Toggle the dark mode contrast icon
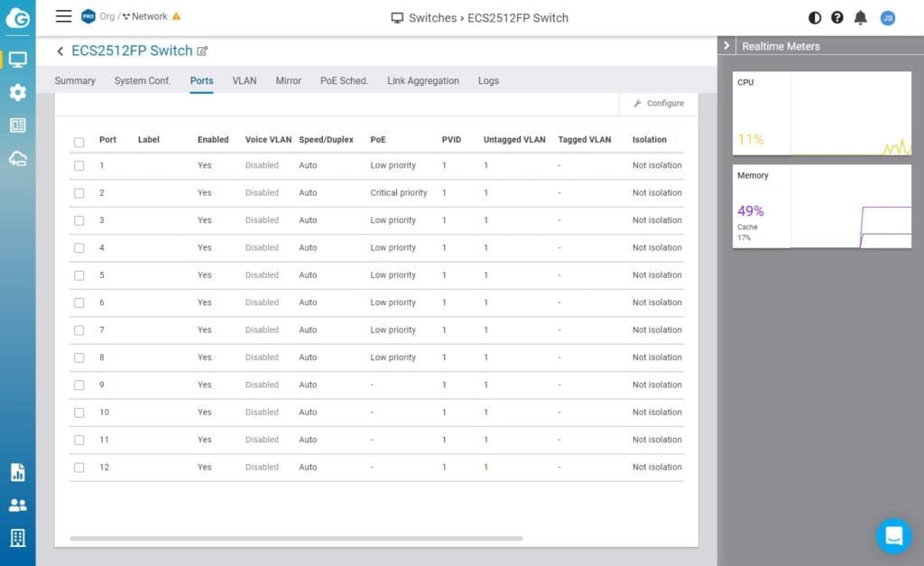Viewport: 924px width, 566px height. click(x=815, y=17)
